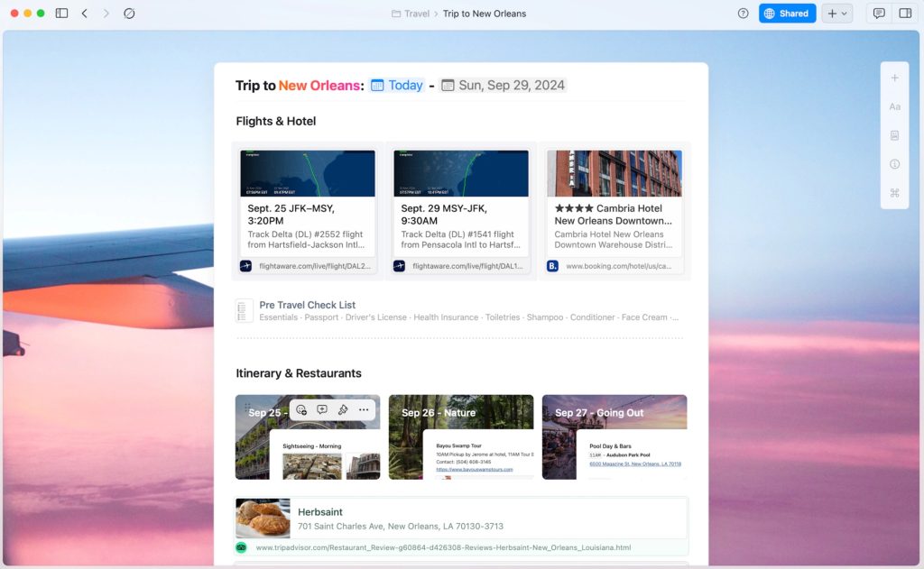The height and width of the screenshot is (569, 924).
Task: Open the comments panel icon
Action: (878, 14)
